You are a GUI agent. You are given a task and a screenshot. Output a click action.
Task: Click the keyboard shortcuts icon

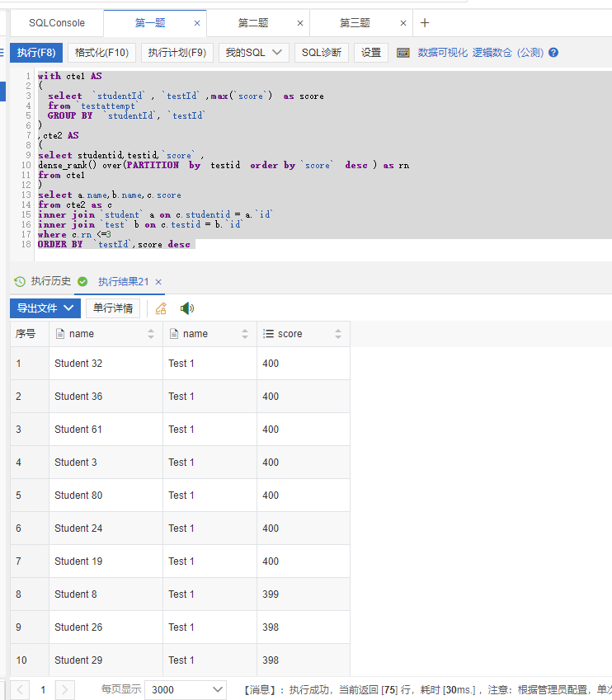point(403,53)
